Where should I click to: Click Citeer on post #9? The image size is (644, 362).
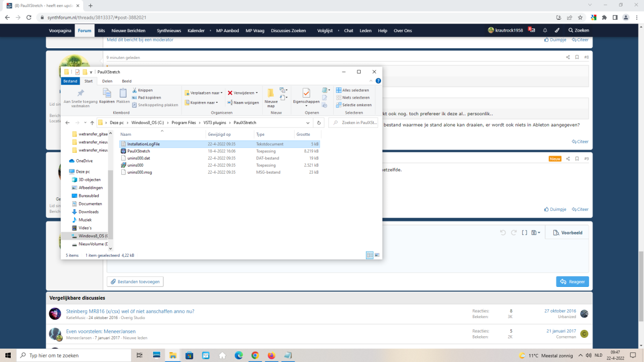[x=580, y=209]
